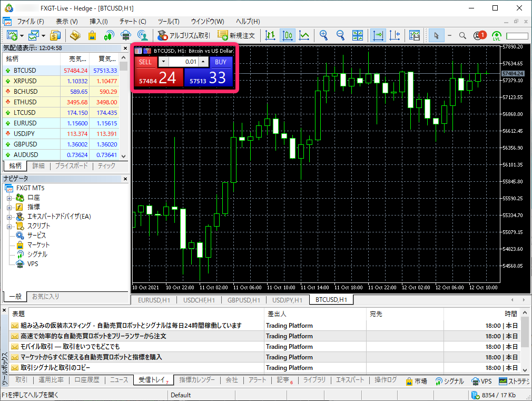
Task: Toggle chart auto scroll icon
Action: click(x=378, y=35)
